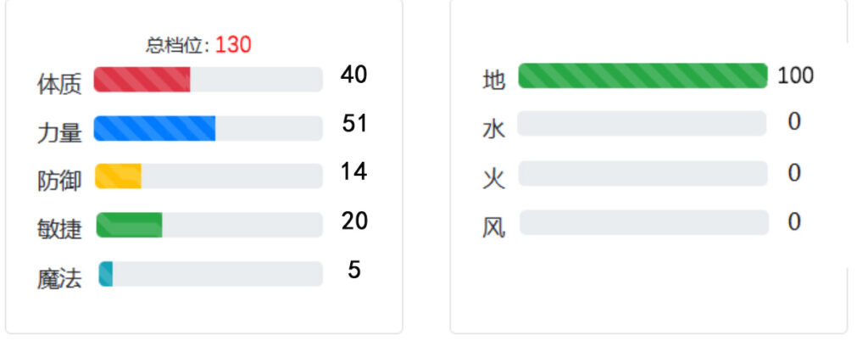Click the 魔法 label

coord(59,278)
